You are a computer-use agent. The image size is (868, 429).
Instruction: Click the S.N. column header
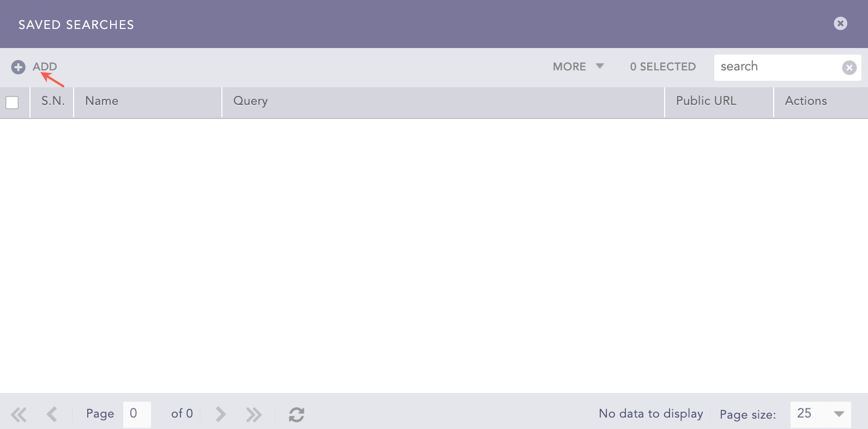[53, 101]
